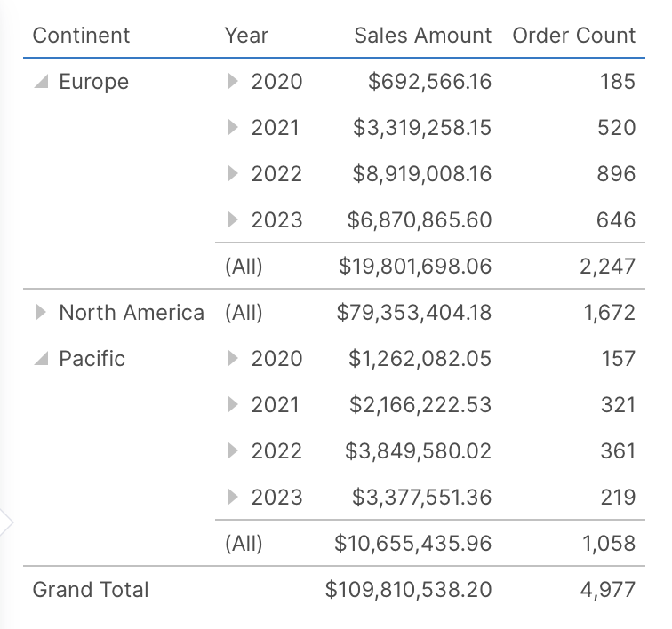This screenshot has height=629, width=672.
Task: Expand the North America continent row
Action: coord(40,313)
